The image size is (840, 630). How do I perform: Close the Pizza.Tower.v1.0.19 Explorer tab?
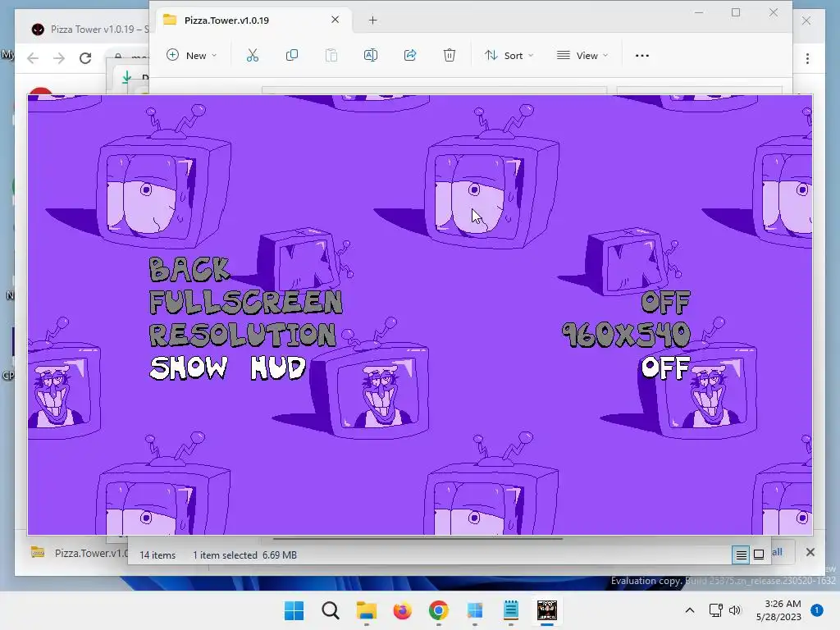click(x=336, y=20)
